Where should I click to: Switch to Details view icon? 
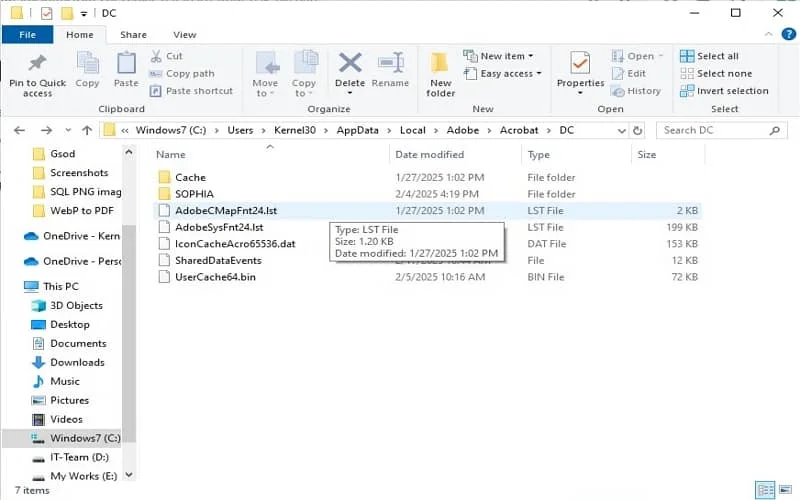pyautogui.click(x=765, y=490)
